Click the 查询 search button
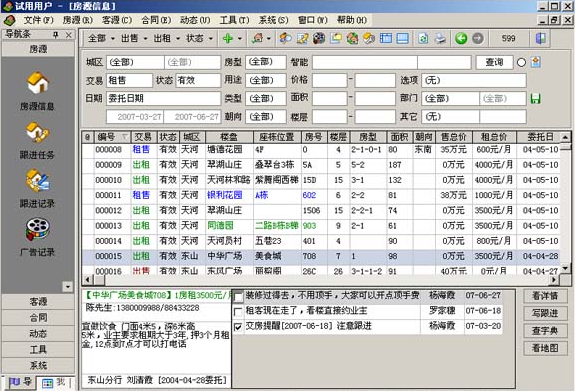Screen dimensions: 575x391 494,62
